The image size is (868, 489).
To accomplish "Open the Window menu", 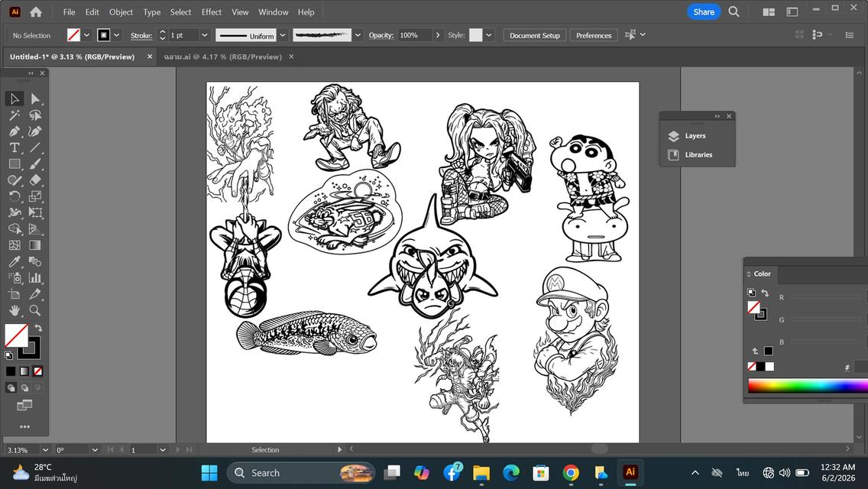I will coord(273,11).
